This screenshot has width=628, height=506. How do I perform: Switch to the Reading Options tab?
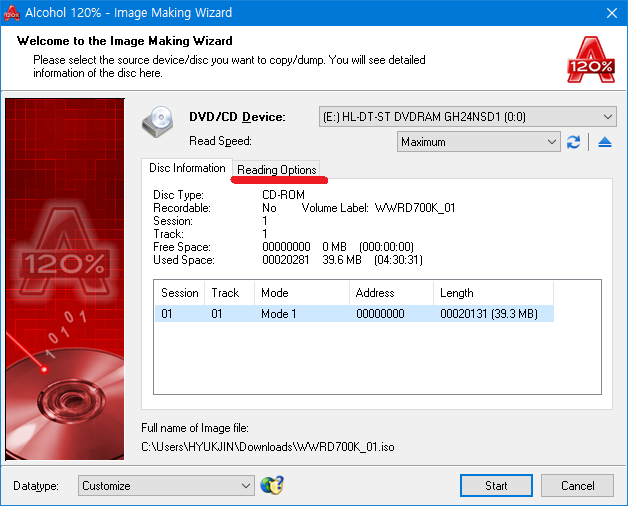tap(277, 170)
